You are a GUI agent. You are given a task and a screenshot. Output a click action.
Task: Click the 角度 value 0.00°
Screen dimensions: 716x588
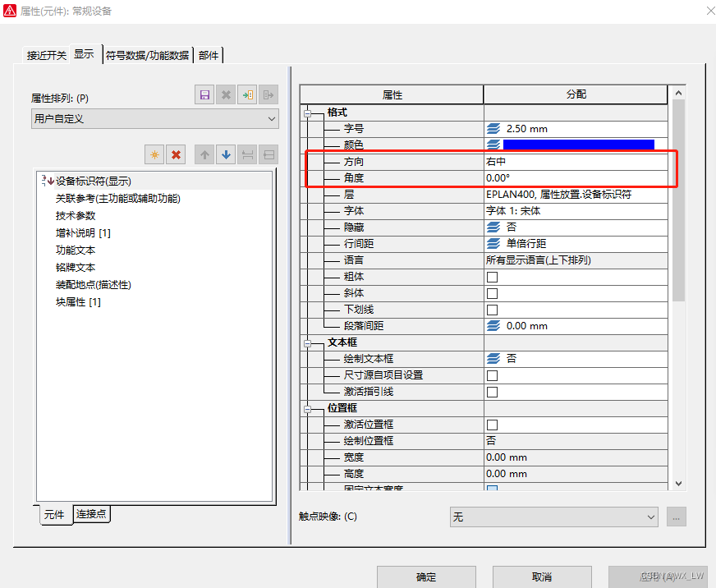576,178
